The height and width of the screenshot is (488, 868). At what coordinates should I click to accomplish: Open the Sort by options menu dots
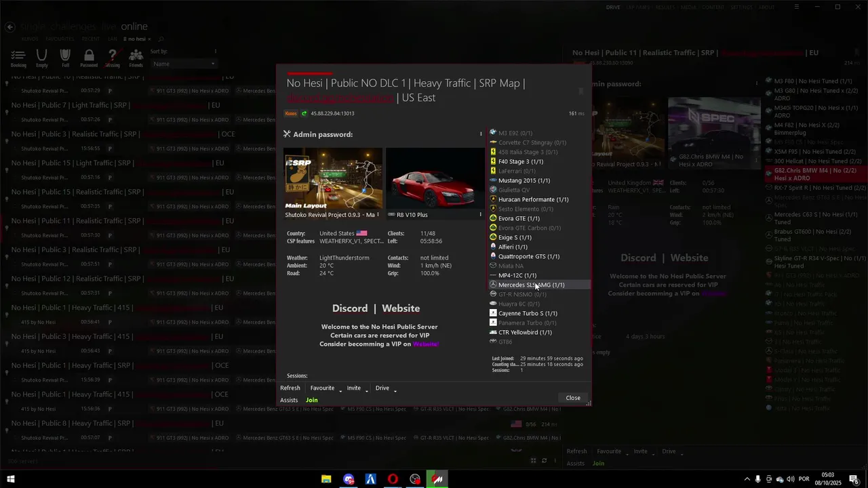216,52
